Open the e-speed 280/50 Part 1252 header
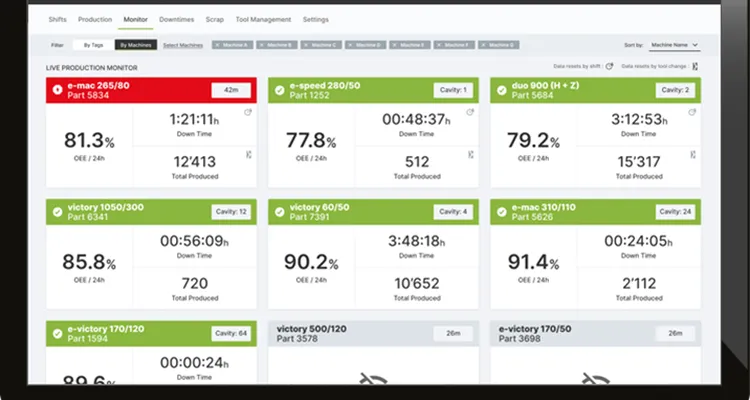 tap(373, 90)
